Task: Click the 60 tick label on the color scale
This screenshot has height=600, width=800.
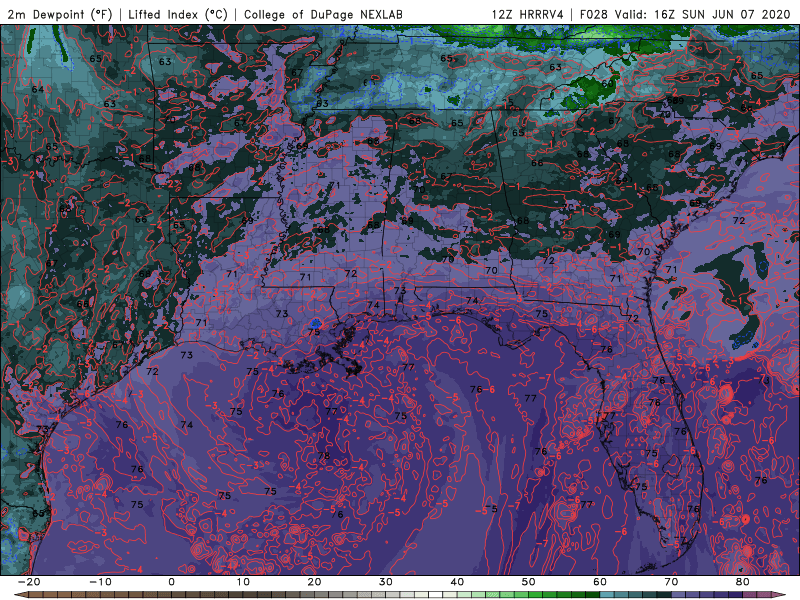Action: (x=600, y=582)
